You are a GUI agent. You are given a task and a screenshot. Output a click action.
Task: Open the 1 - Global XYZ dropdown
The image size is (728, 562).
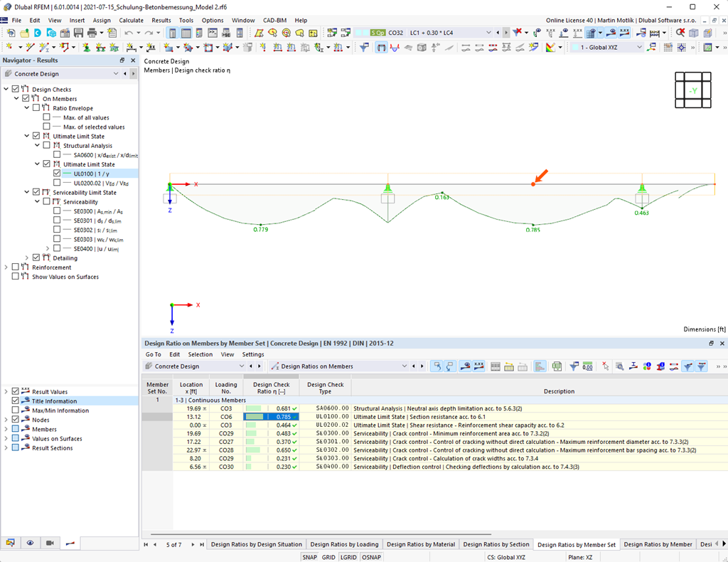(638, 47)
